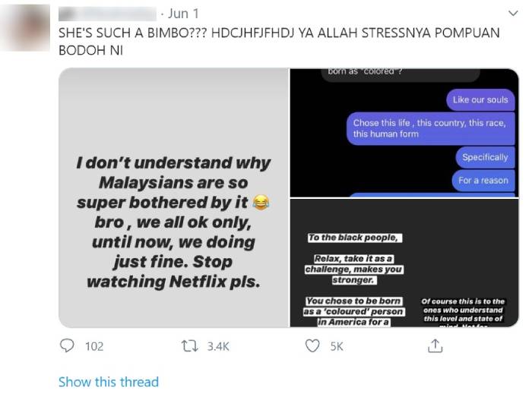The height and width of the screenshot is (397, 532).
Task: Click the 'Like our souls' chat bubble
Action: coord(480,99)
